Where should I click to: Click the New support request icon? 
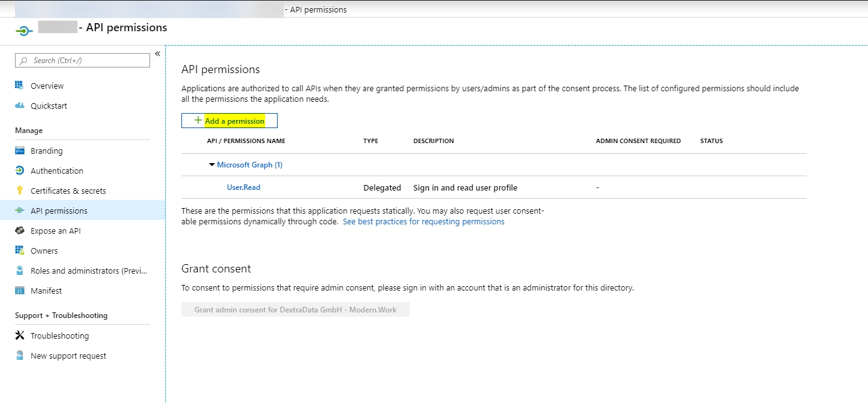tap(19, 356)
